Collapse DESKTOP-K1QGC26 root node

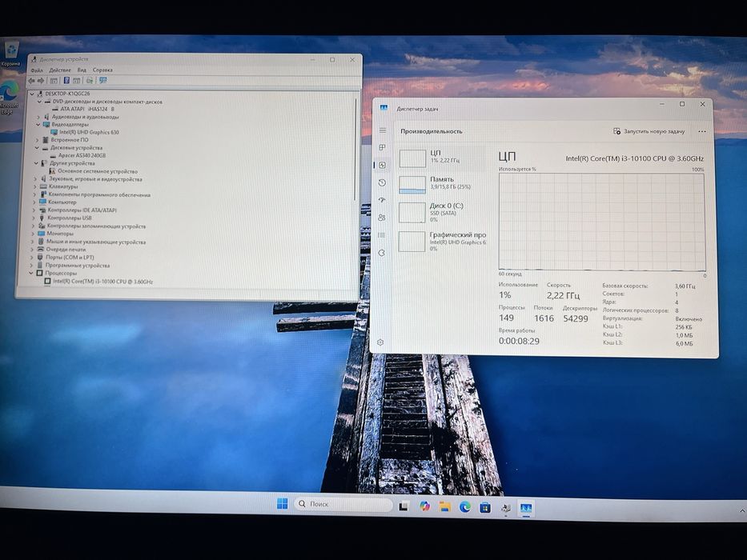tap(32, 94)
